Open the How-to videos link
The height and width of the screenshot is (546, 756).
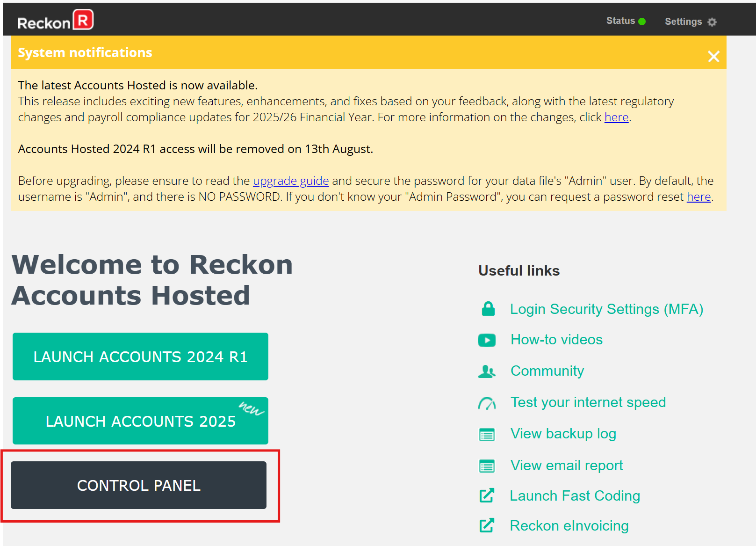coord(556,340)
